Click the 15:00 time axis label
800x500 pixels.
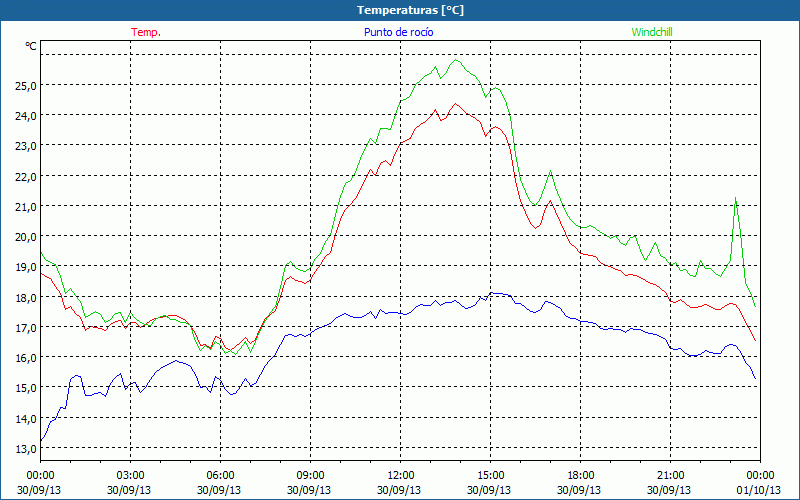(491, 476)
